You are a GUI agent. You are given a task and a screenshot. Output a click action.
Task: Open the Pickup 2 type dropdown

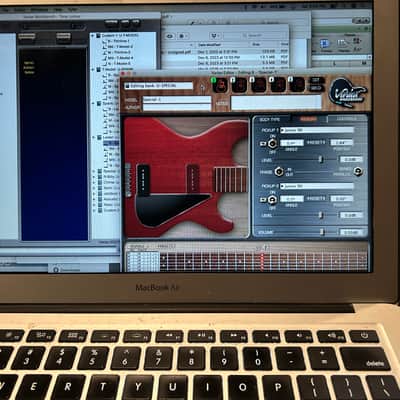click(x=317, y=186)
